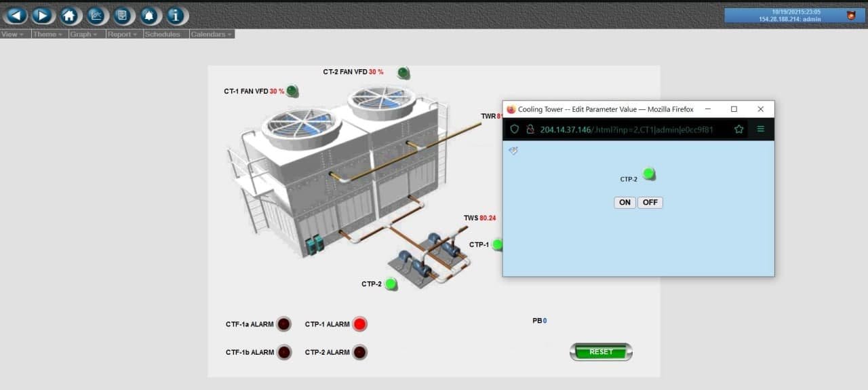Go to the home screen icon
This screenshot has width=868, height=390.
[x=68, y=15]
